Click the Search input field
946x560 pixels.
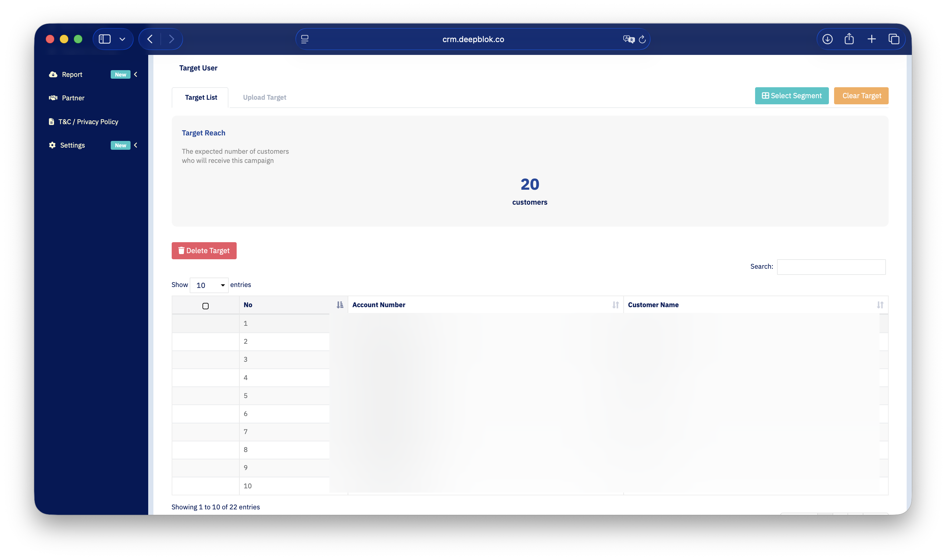point(831,267)
